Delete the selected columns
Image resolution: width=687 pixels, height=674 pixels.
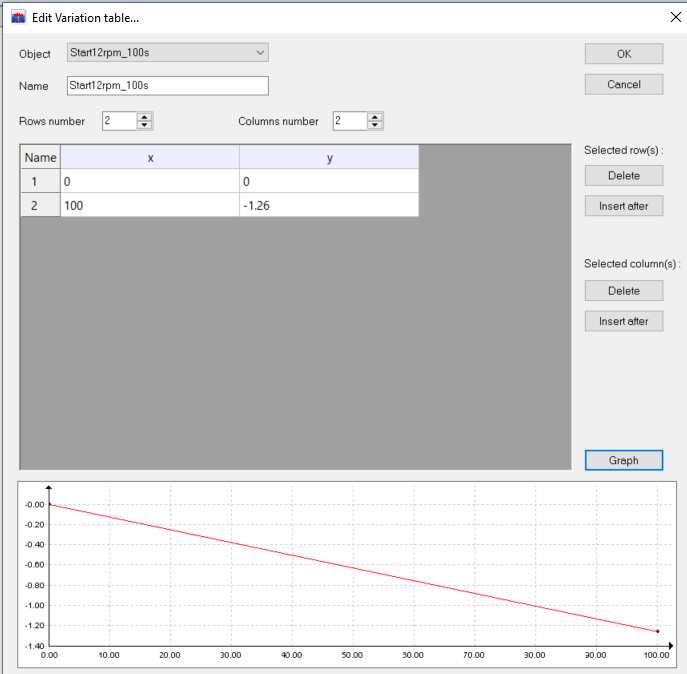click(623, 291)
